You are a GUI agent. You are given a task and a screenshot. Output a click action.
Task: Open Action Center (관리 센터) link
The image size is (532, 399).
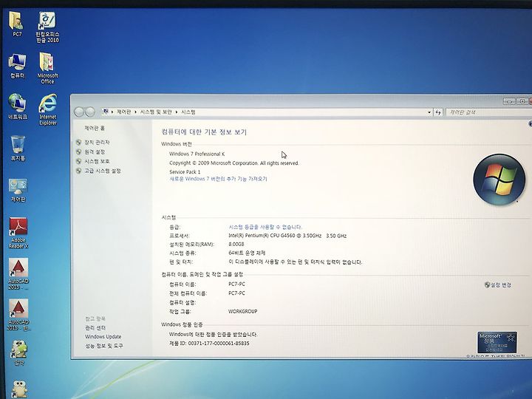[x=95, y=328]
